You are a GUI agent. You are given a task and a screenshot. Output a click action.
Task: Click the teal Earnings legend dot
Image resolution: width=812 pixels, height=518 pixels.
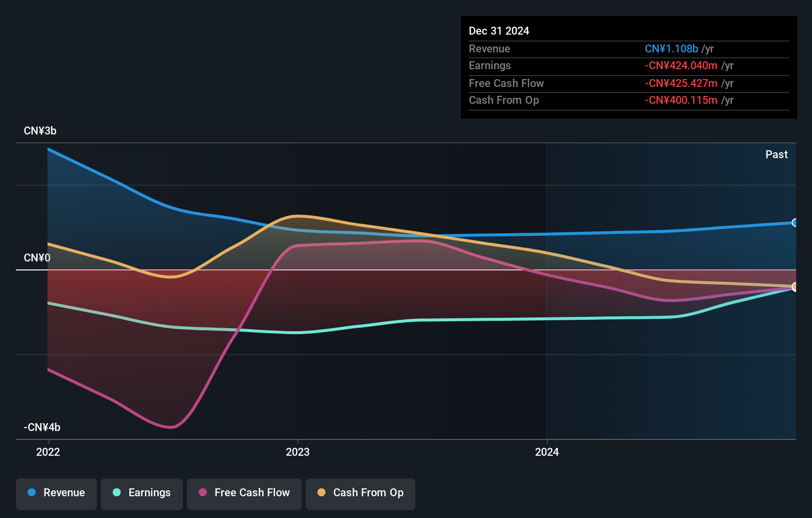tap(117, 492)
